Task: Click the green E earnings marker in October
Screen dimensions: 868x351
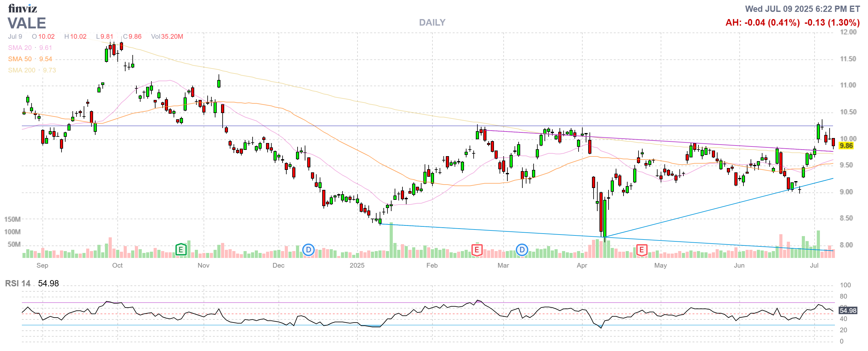Action: coord(181,250)
